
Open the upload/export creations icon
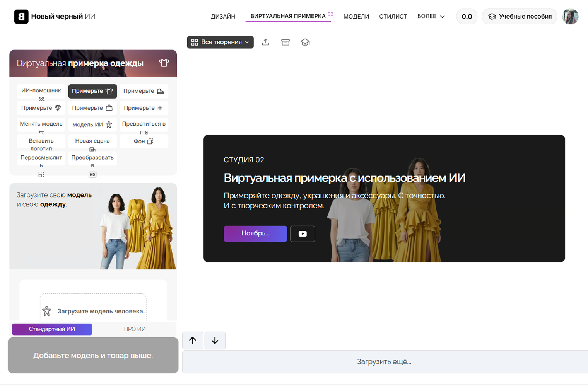(265, 42)
